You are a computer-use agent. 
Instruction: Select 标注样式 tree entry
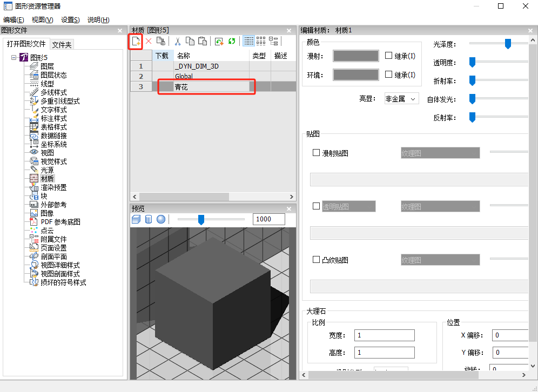tap(53, 118)
